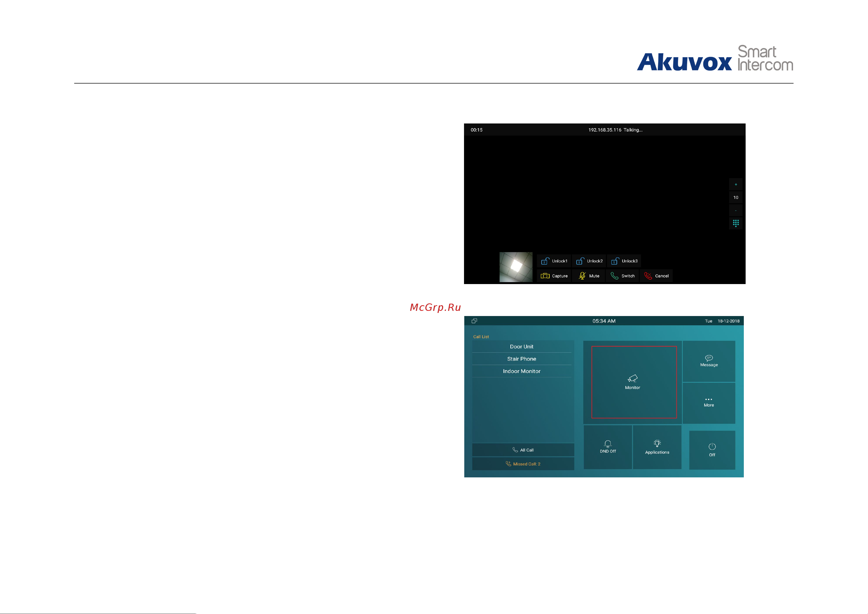The image size is (868, 614).
Task: Call Indoor Monitor from Call List
Action: tap(522, 371)
